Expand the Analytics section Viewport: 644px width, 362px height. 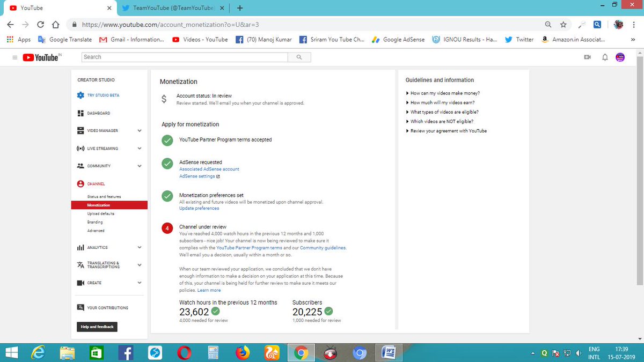pyautogui.click(x=140, y=247)
